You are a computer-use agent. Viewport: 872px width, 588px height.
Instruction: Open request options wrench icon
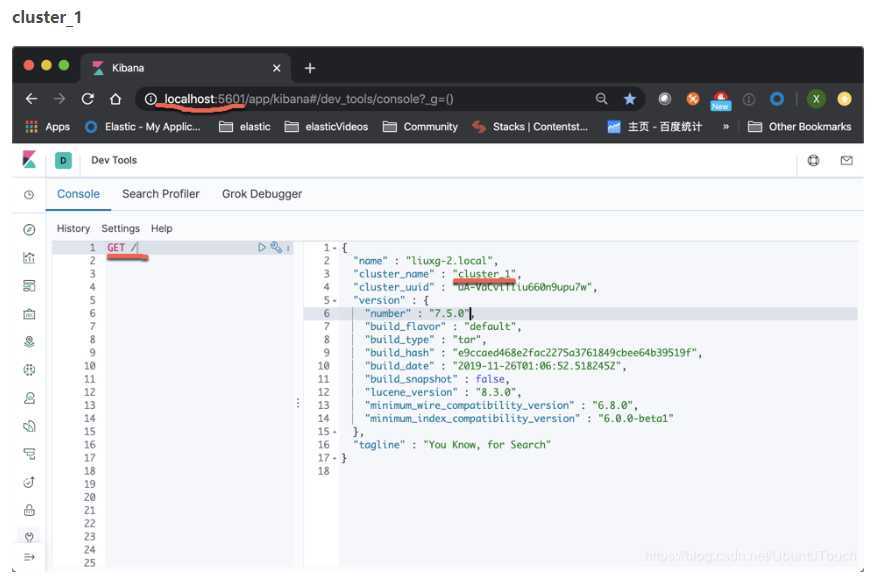[275, 247]
